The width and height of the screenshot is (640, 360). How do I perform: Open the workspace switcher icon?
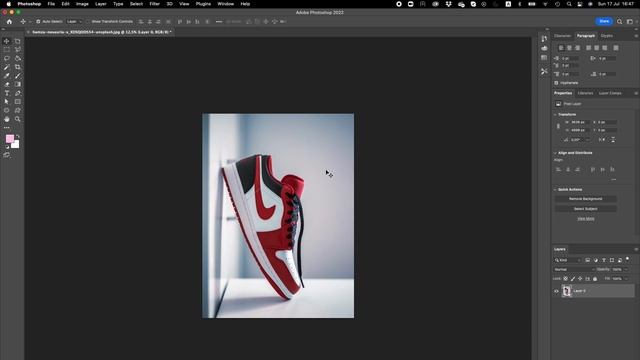click(630, 22)
